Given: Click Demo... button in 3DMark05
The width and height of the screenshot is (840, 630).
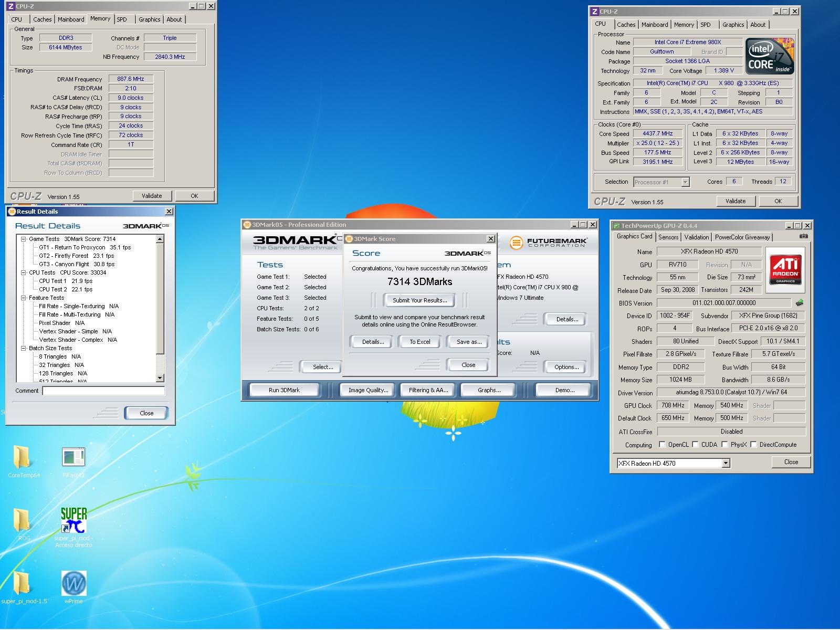Looking at the screenshot, I should (565, 390).
